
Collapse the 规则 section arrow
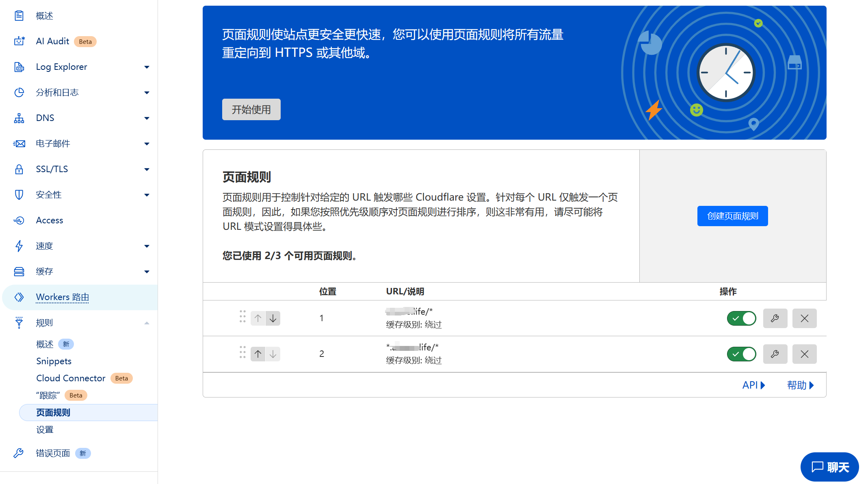click(x=147, y=323)
